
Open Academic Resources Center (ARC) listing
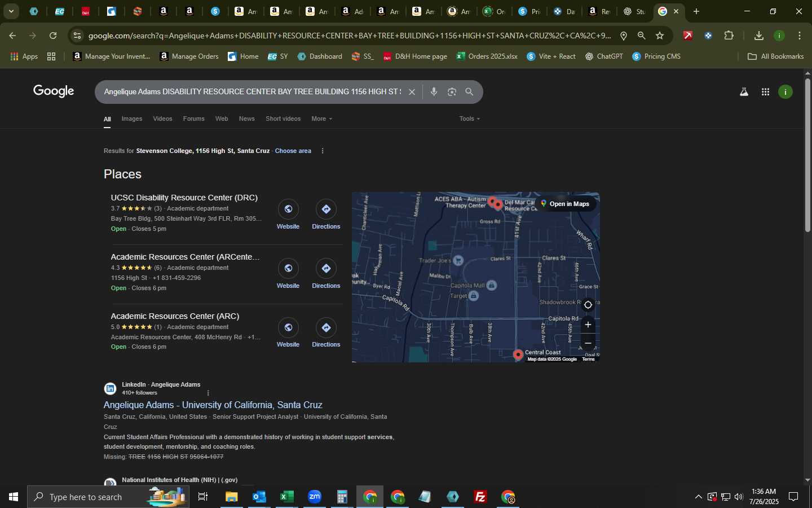pos(175,316)
